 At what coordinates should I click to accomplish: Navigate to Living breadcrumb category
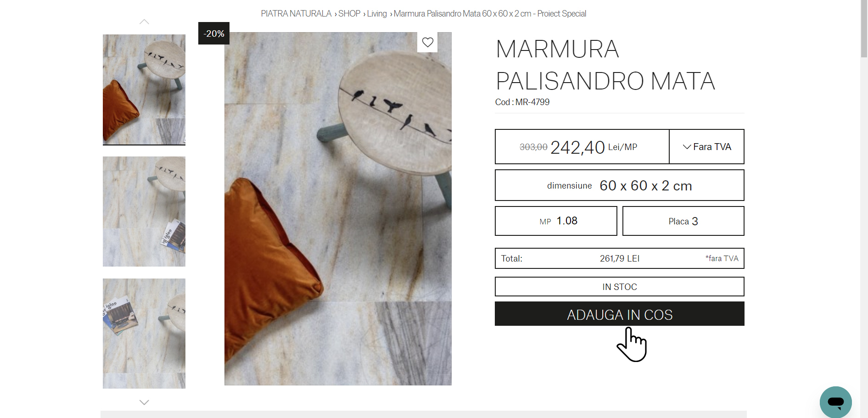(377, 14)
